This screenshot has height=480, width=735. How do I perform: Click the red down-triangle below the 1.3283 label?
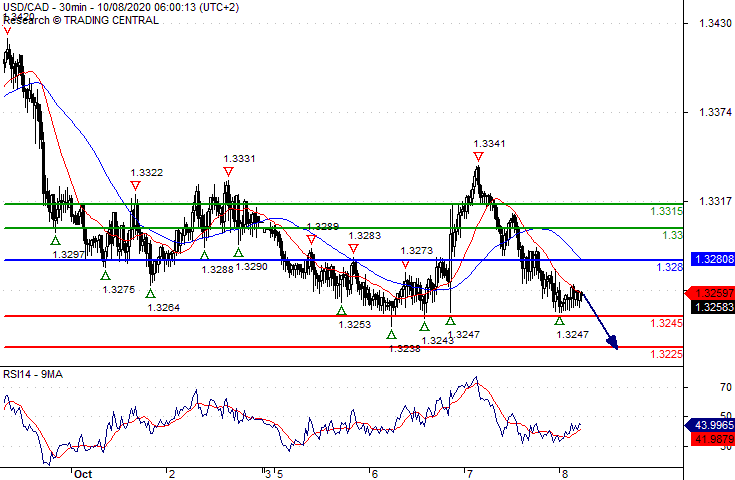[354, 248]
